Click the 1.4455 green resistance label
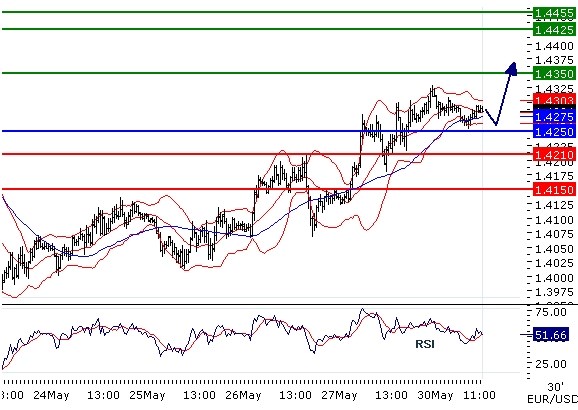578x410 pixels. [554, 13]
